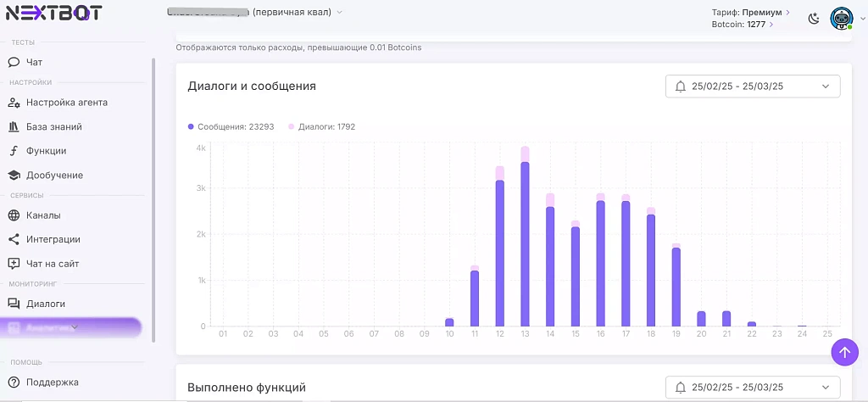This screenshot has height=402, width=868.
Task: Open the Knowledge base books icon
Action: pyautogui.click(x=14, y=127)
